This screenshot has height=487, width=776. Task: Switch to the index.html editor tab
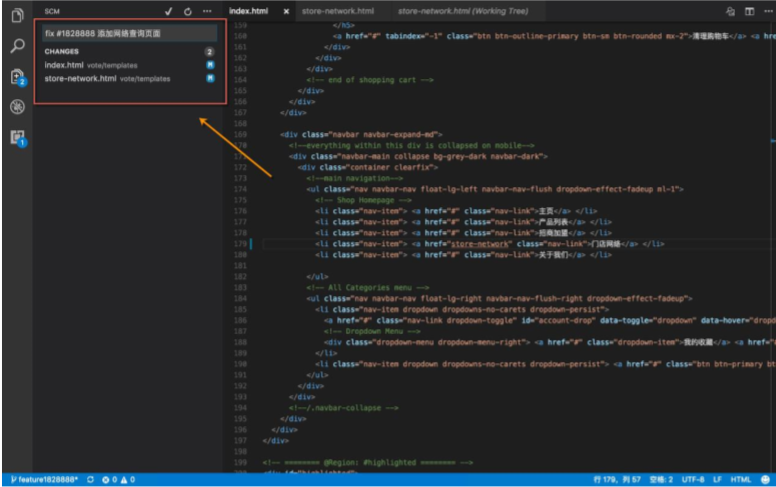point(248,11)
